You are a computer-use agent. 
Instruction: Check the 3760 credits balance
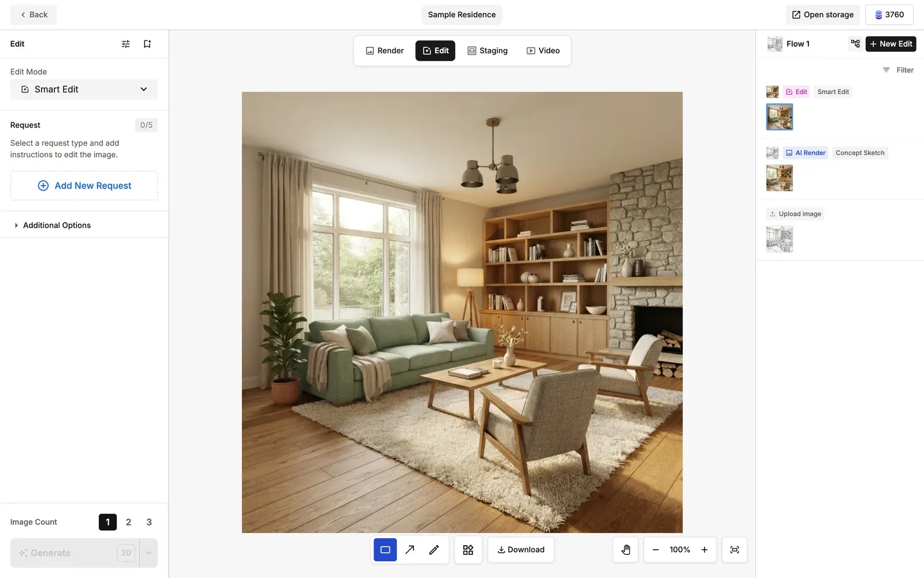coord(889,15)
